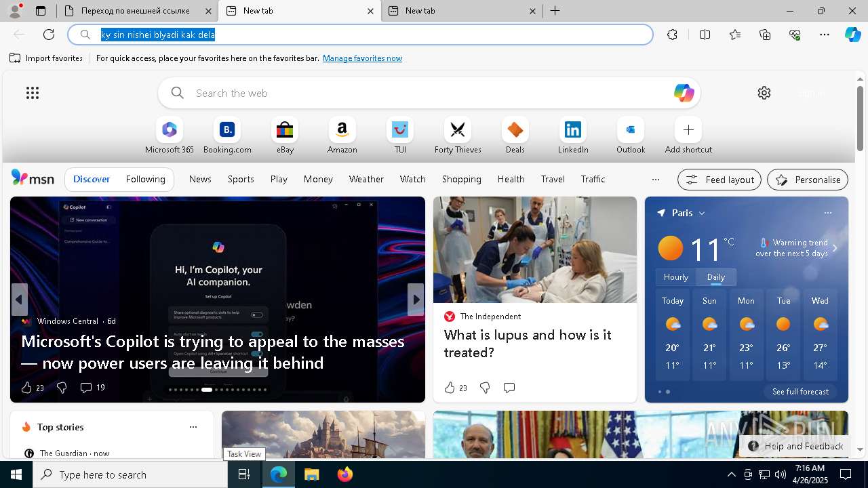Open Microsoft 365 shortcut
Screen dimensions: 868x488
coord(170,136)
